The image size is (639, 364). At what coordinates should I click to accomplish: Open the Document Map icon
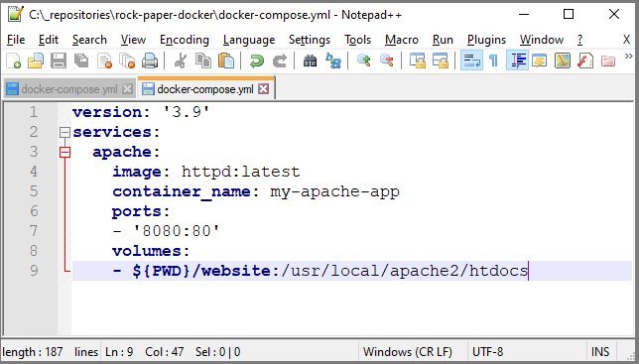coord(563,61)
